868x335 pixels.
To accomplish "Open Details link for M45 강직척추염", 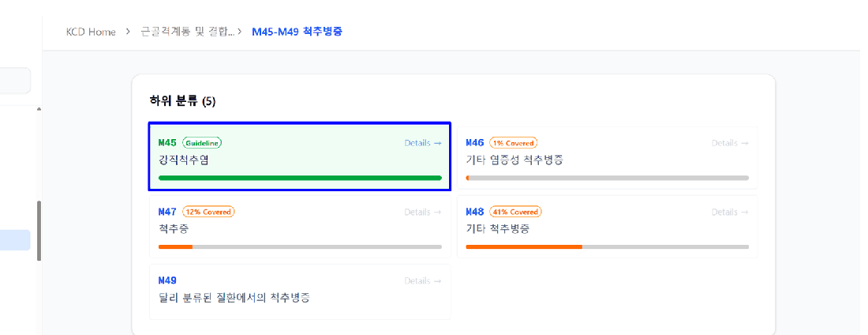I will [x=423, y=143].
